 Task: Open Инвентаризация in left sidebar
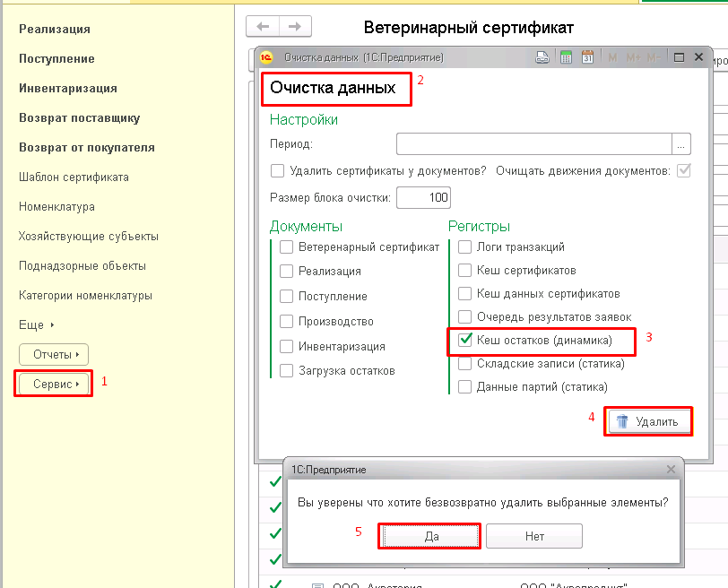point(68,88)
